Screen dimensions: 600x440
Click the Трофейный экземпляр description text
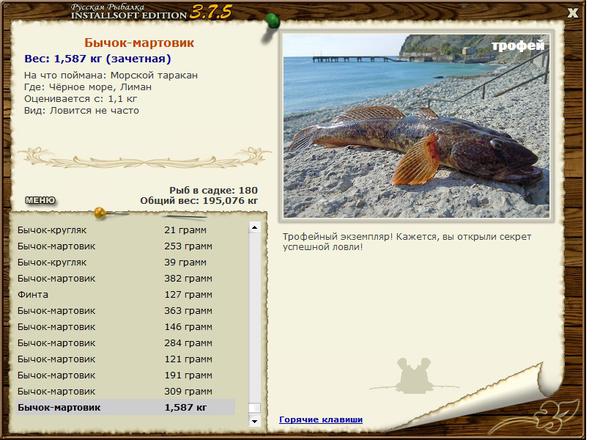coord(407,241)
